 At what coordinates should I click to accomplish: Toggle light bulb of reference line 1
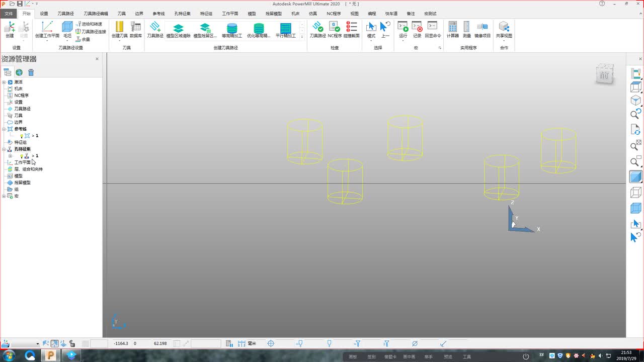tap(22, 136)
